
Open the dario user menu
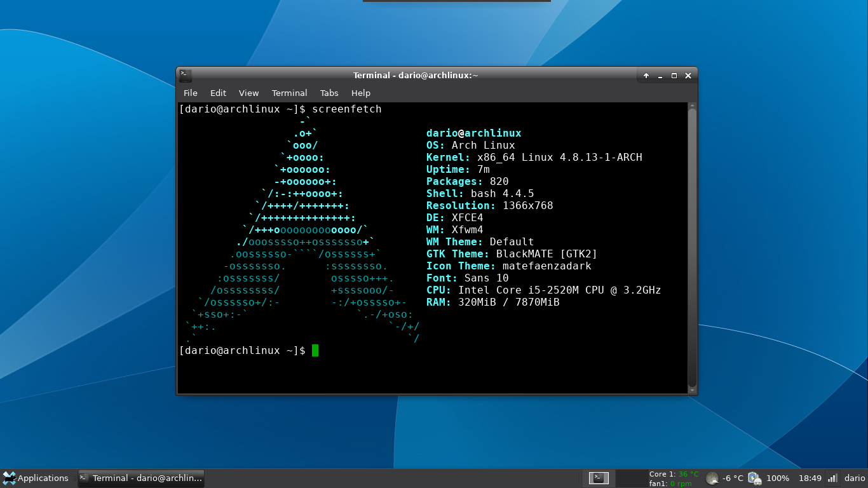pyautogui.click(x=855, y=478)
